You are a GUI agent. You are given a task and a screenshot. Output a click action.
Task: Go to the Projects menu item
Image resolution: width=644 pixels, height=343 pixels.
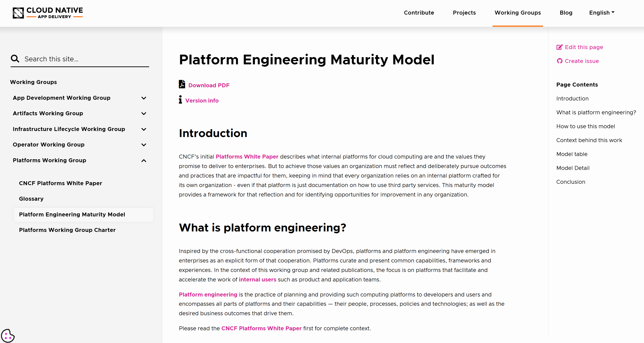pos(464,12)
